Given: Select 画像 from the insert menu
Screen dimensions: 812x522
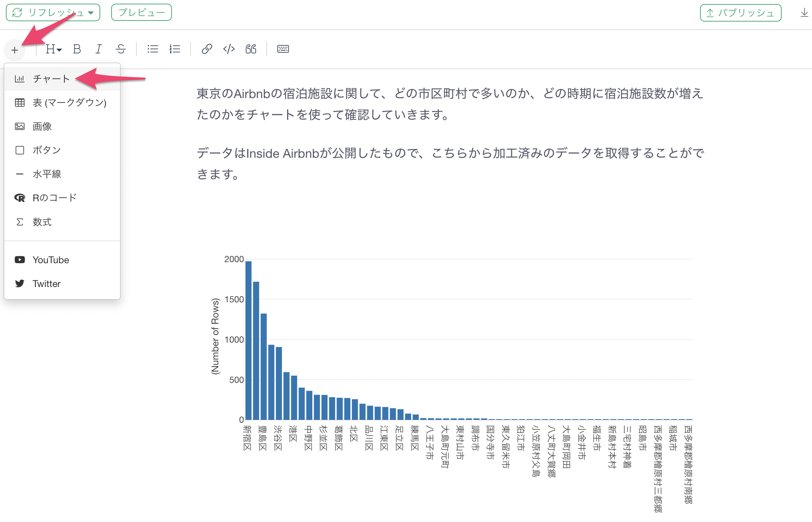Looking at the screenshot, I should tap(62, 126).
